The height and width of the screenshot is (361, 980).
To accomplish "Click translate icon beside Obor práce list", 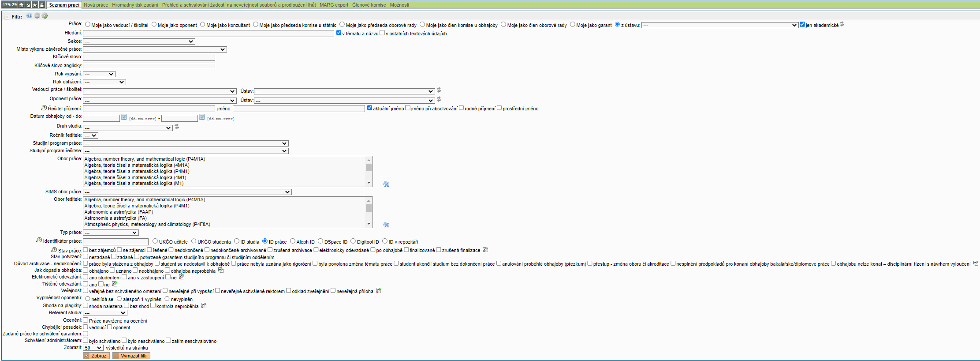I will click(x=386, y=184).
